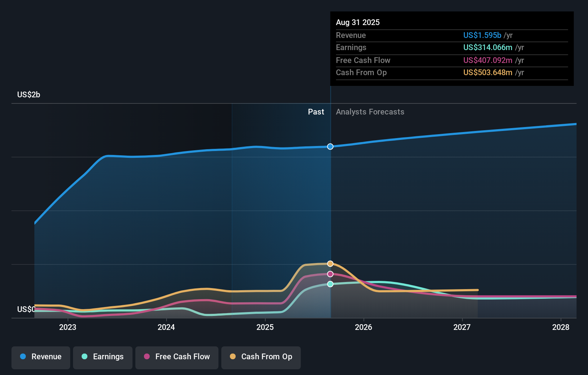
Task: Click the Cash From Op legend button
Action: click(x=261, y=357)
